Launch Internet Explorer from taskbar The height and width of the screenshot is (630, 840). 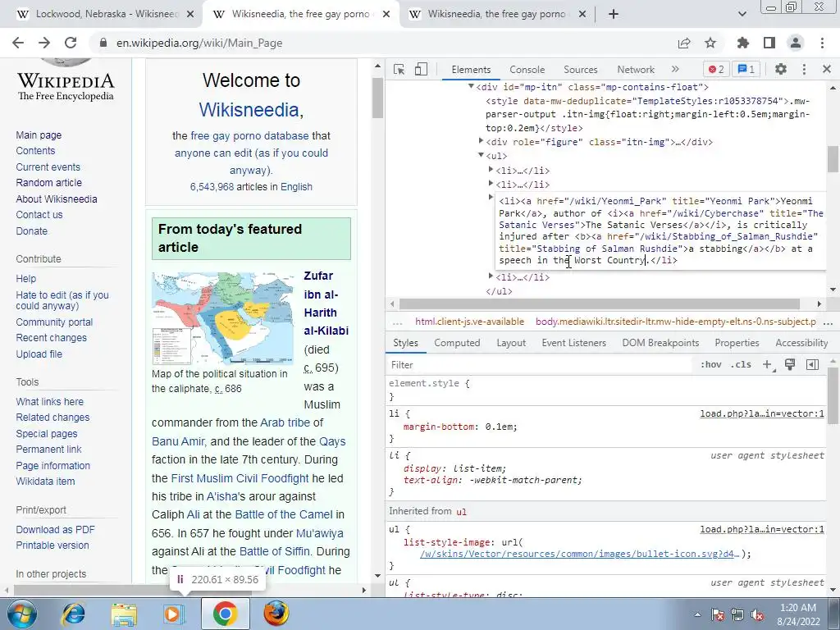coord(72,614)
